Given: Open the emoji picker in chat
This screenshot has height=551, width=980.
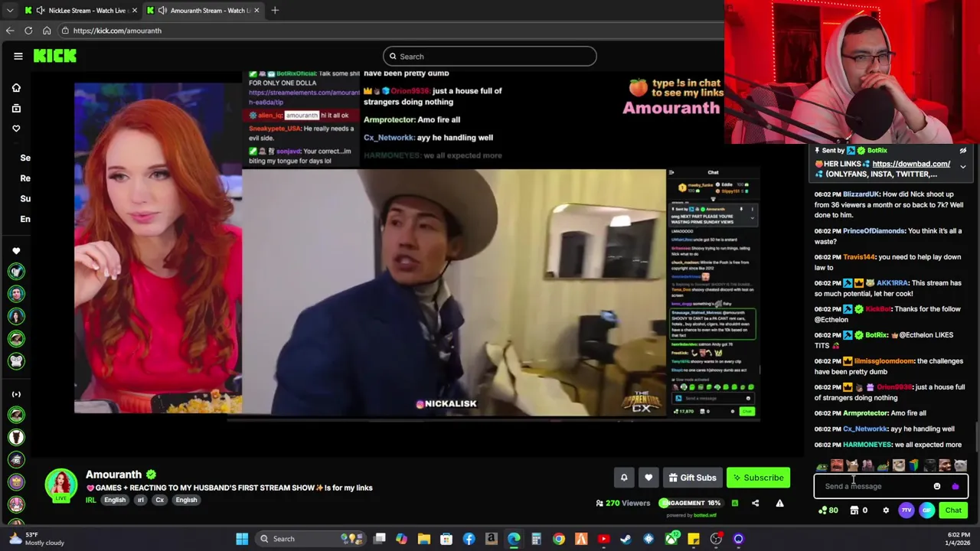Looking at the screenshot, I should [937, 486].
